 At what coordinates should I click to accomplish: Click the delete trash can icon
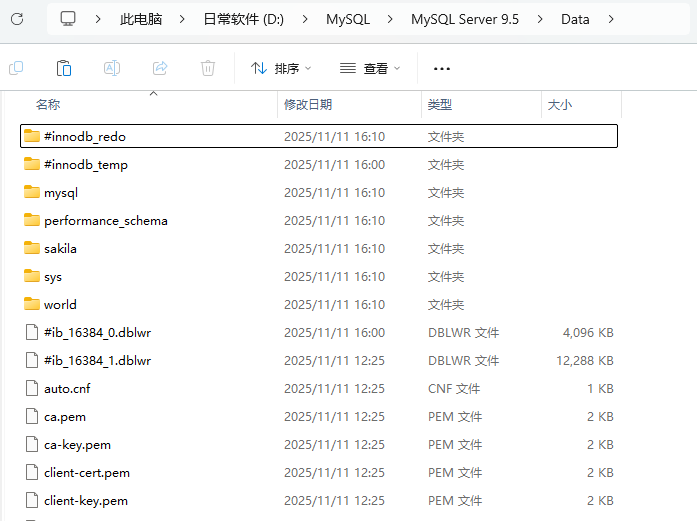(x=208, y=68)
